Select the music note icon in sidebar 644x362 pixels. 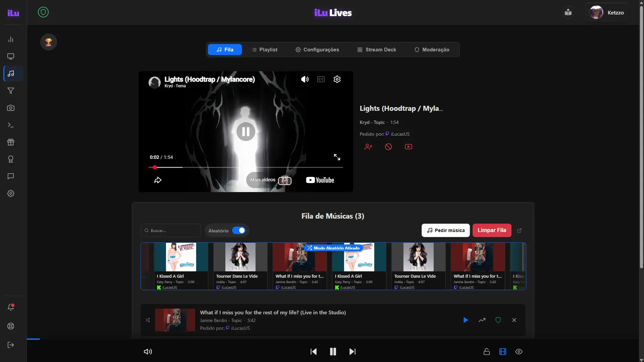(11, 74)
